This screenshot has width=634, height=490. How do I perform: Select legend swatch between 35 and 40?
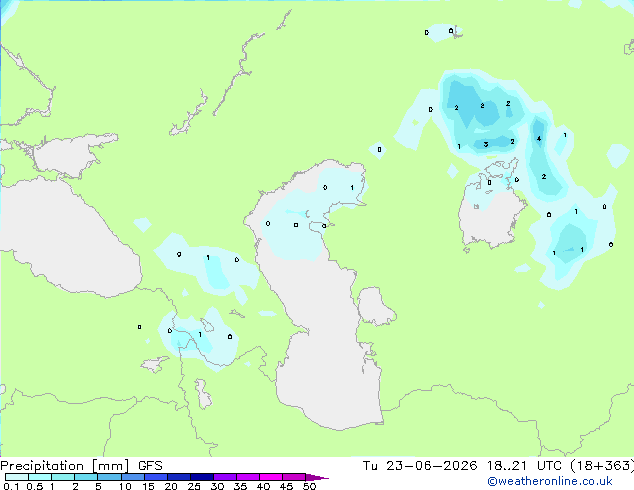(x=248, y=477)
